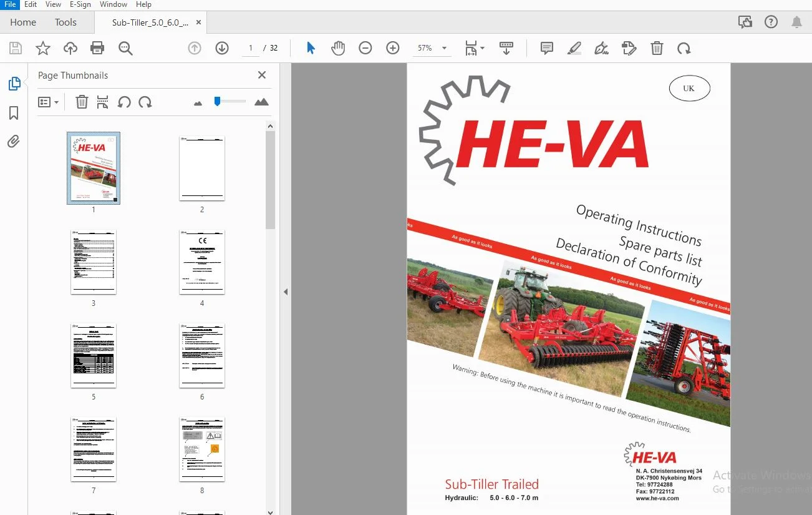This screenshot has height=515, width=812.
Task: Select page 2 thumbnail
Action: point(202,168)
